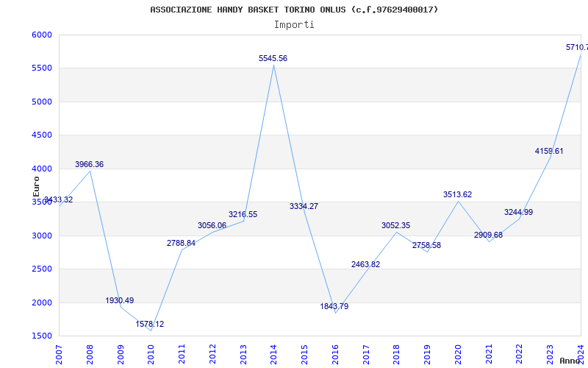
Task: Click the 3216.55 data label
Action: [243, 215]
